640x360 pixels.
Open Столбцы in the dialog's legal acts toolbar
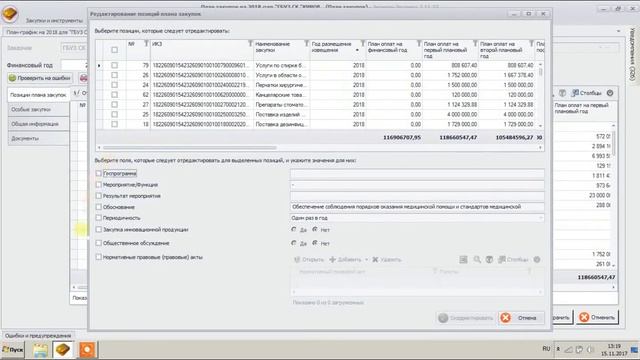513,260
